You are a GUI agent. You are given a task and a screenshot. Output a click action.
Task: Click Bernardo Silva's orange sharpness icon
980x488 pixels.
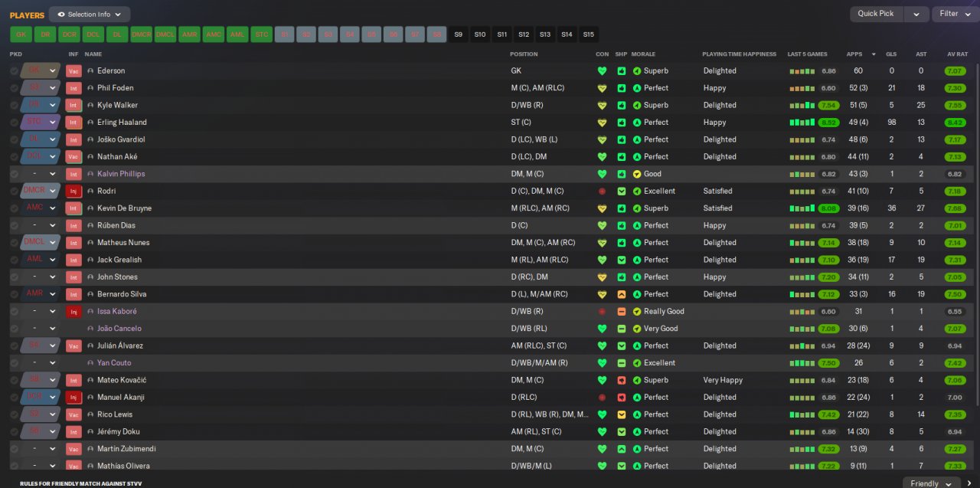point(622,294)
